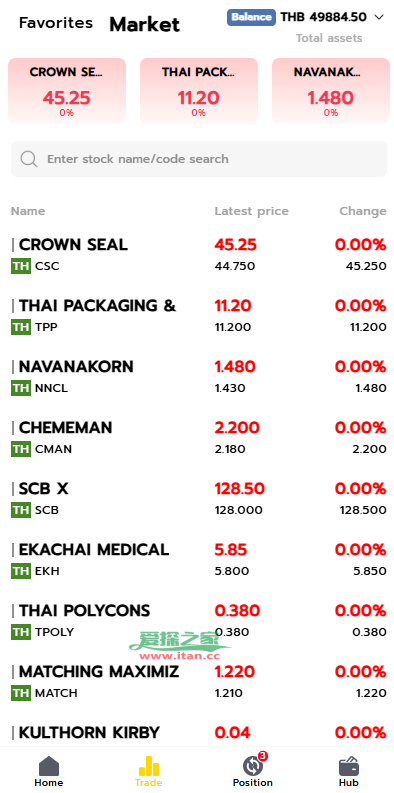Open the CHEMEMAN stock row
Screen dimensions: 394x793
click(199, 437)
